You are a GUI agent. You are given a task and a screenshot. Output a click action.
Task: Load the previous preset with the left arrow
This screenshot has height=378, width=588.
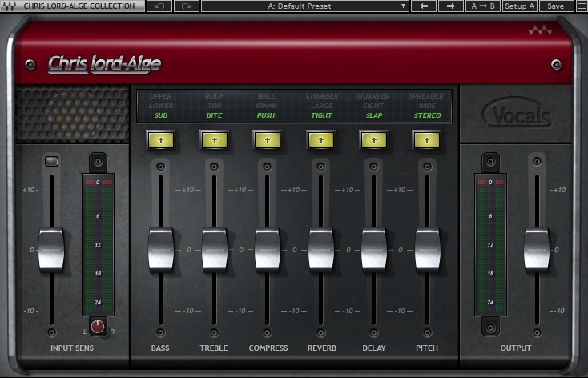pos(423,6)
